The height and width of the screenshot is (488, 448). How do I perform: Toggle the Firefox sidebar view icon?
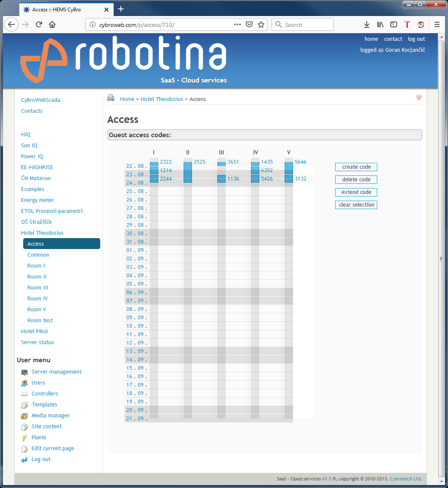click(394, 24)
